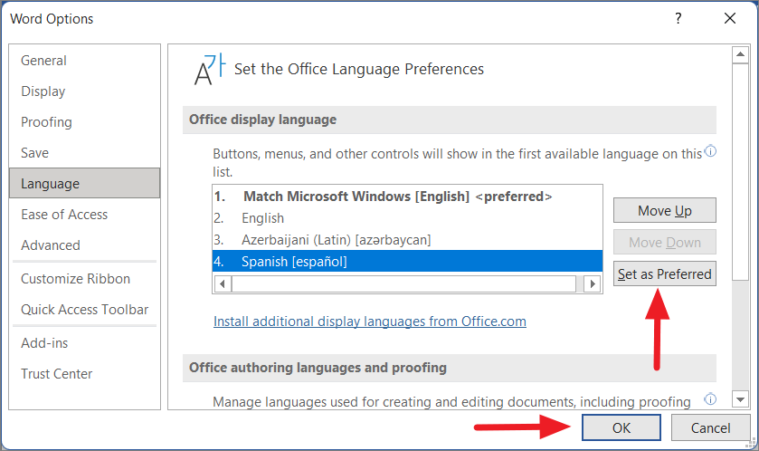This screenshot has width=759, height=451.
Task: Open Quick Access Toolbar settings
Action: click(x=84, y=310)
